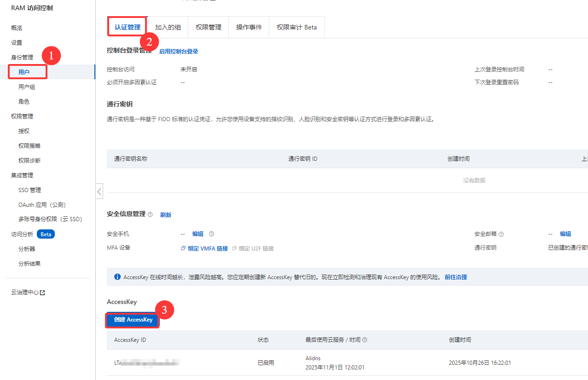The width and height of the screenshot is (588, 380).
Task: Collapse the left sidebar with the arrow handle
Action: point(99,191)
